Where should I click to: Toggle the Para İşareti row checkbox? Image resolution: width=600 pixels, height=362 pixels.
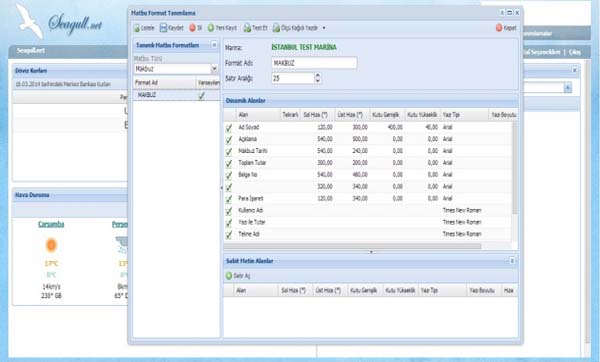point(229,199)
